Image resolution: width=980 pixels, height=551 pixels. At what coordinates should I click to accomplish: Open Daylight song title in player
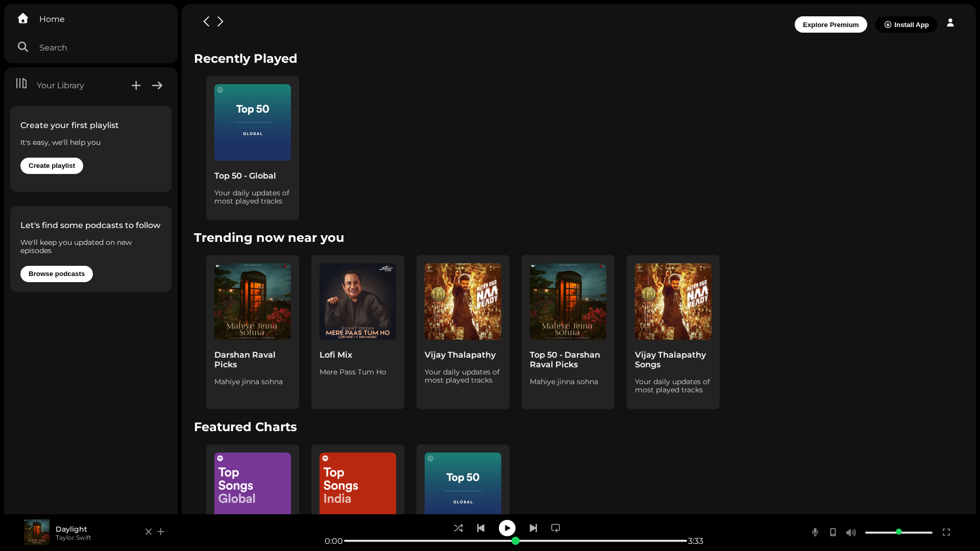coord(71,529)
